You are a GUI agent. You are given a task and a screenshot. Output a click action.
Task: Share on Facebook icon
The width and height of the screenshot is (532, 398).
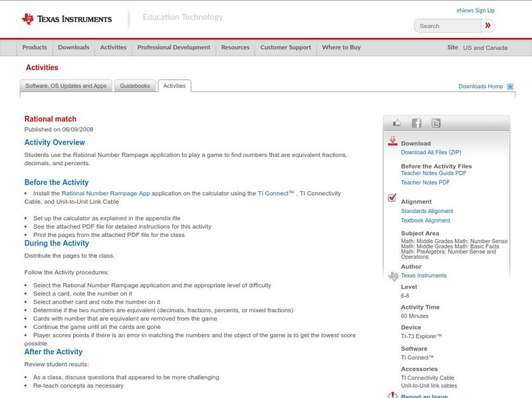[x=416, y=123]
